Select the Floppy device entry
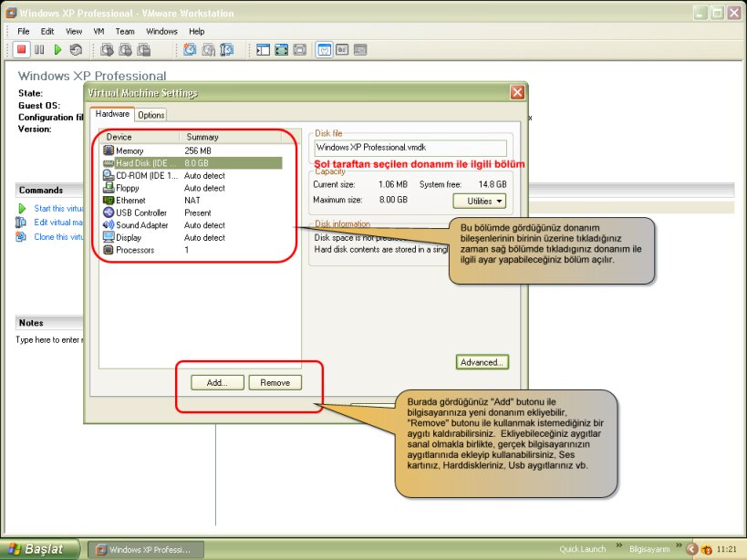This screenshot has height=560, width=747. click(x=193, y=188)
